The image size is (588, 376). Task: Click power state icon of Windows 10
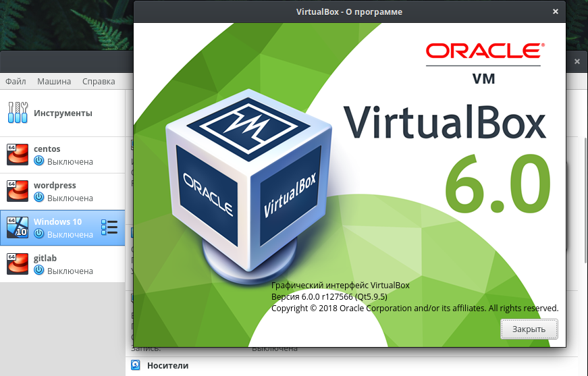tap(39, 234)
